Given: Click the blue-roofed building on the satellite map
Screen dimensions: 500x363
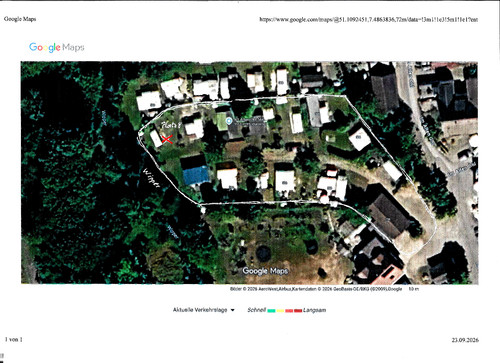Looking at the screenshot, I should (x=196, y=175).
